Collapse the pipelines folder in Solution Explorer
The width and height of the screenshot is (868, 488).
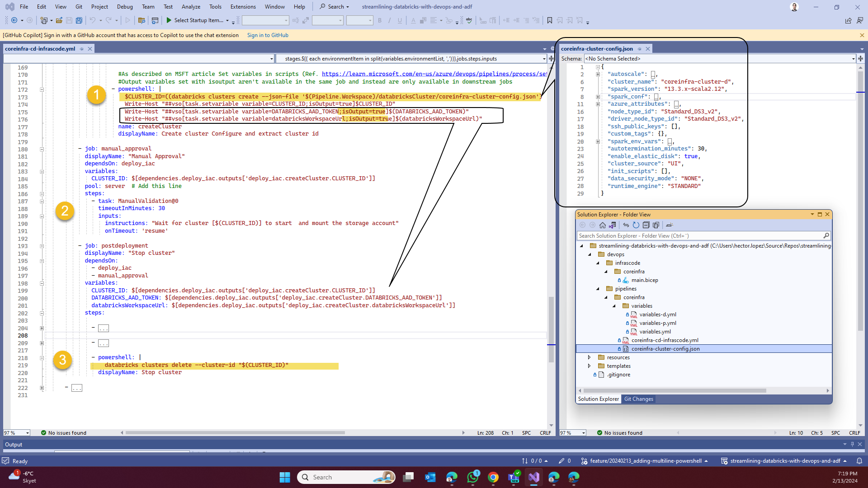click(598, 289)
